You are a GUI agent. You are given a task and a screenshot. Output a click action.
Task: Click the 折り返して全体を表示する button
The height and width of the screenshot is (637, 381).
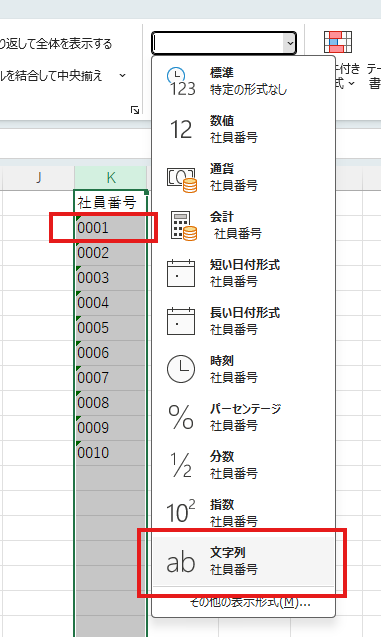(56, 43)
